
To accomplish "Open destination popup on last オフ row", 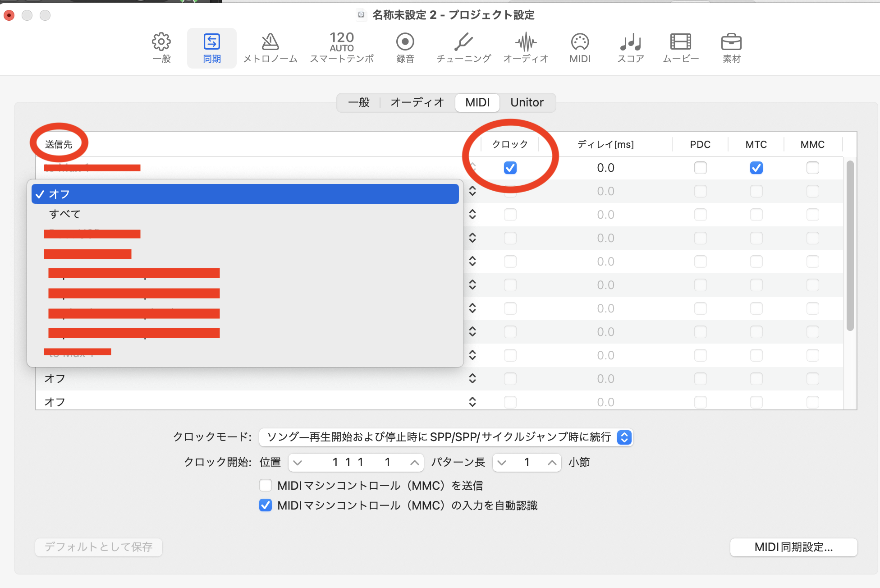I will [472, 401].
